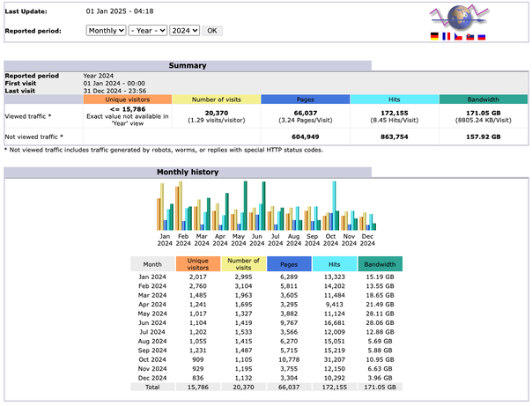Click Oct 2024 hits value 31,207

tap(335, 359)
